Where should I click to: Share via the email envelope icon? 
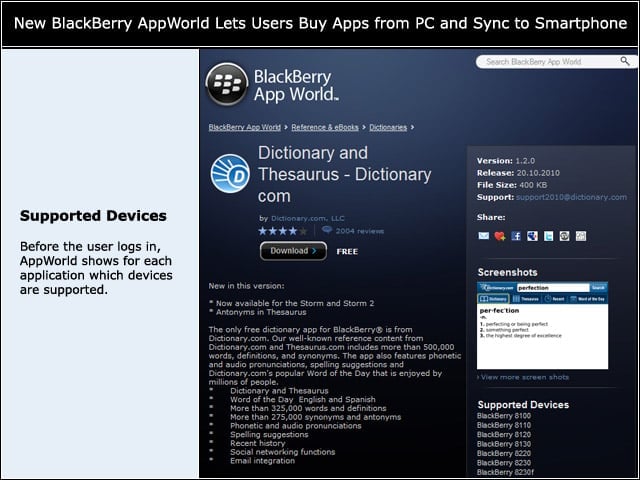[483, 236]
